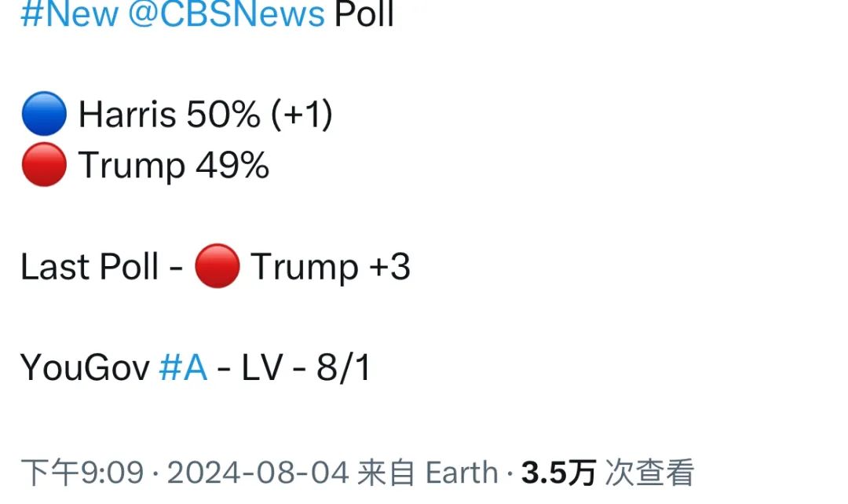Click the blue circle emoji beside Harris
The image size is (848, 504).
point(44,114)
